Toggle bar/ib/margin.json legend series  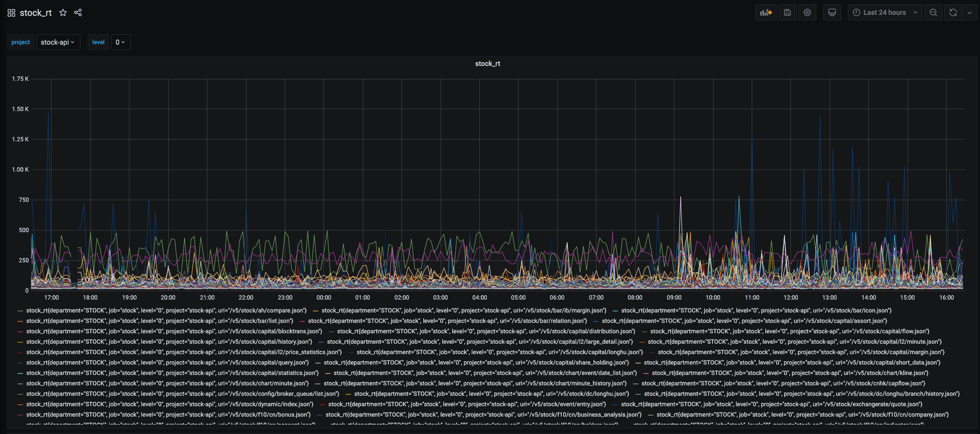click(464, 310)
